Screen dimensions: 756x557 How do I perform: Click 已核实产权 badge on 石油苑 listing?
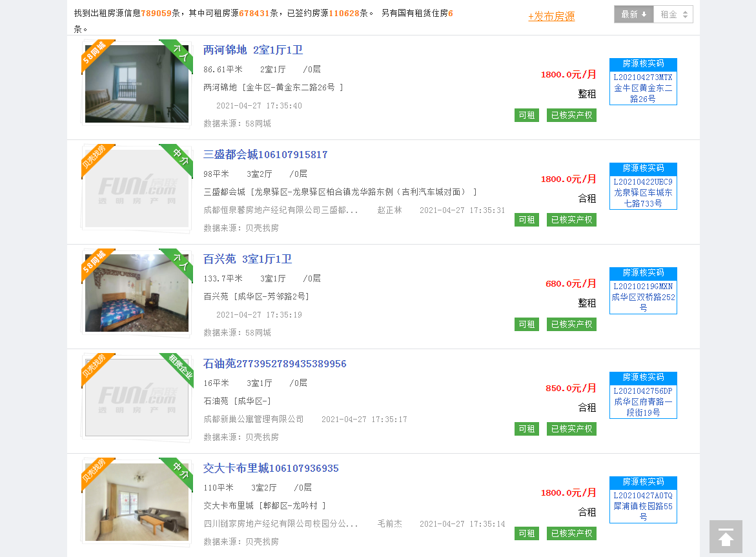pos(571,429)
